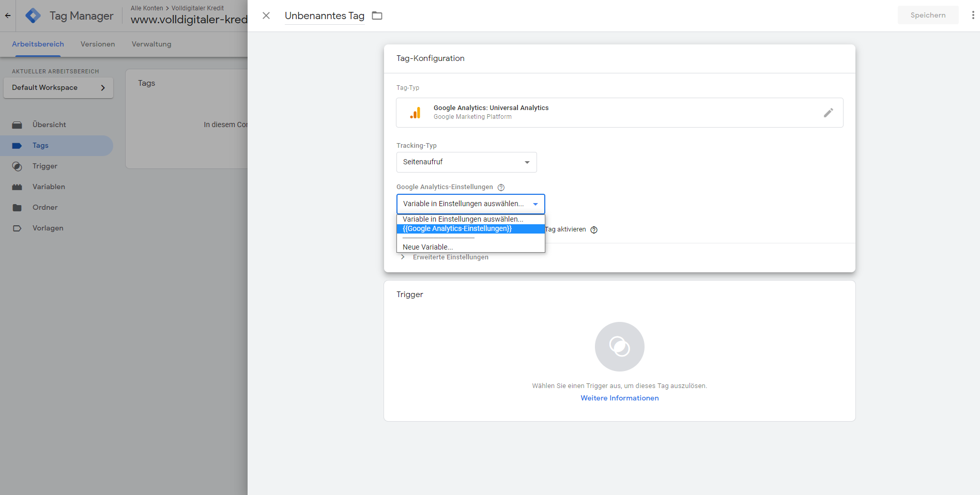The width and height of the screenshot is (980, 495).
Task: Open the Default Workspace selector
Action: (58, 88)
